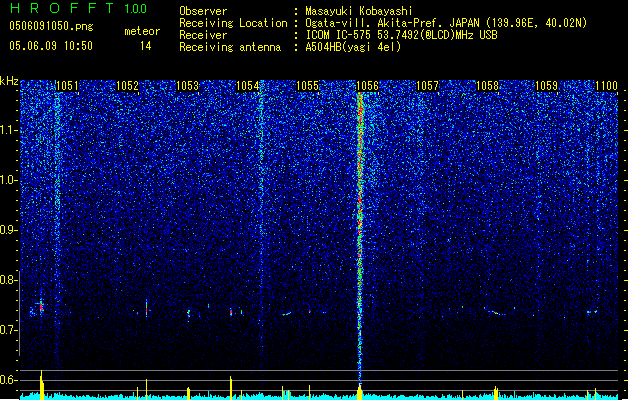Viewport: 629px width, 400px height.
Task: Click the tallest yellow intensity spike near 1051
Action: coord(41,385)
